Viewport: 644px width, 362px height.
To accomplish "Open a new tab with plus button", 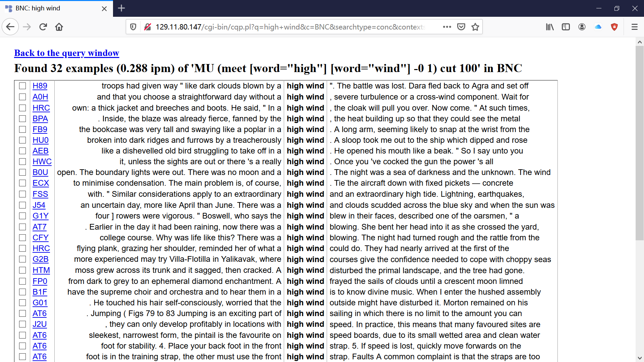I will [x=121, y=8].
